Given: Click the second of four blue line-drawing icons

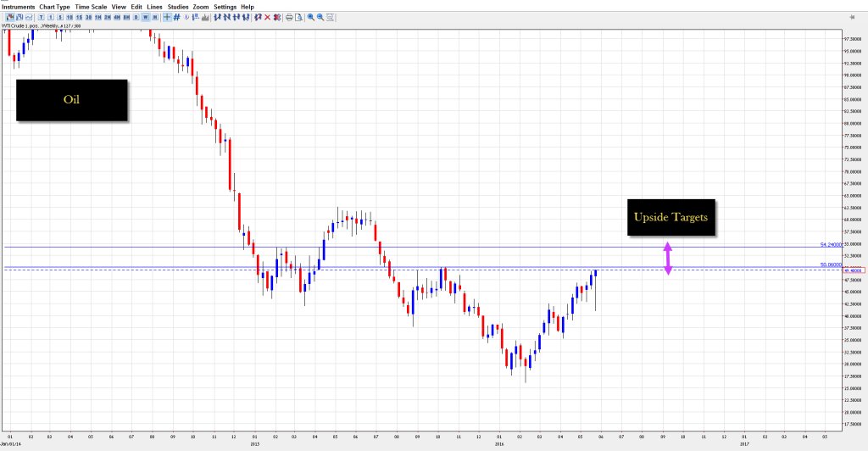Looking at the screenshot, I should (227, 17).
